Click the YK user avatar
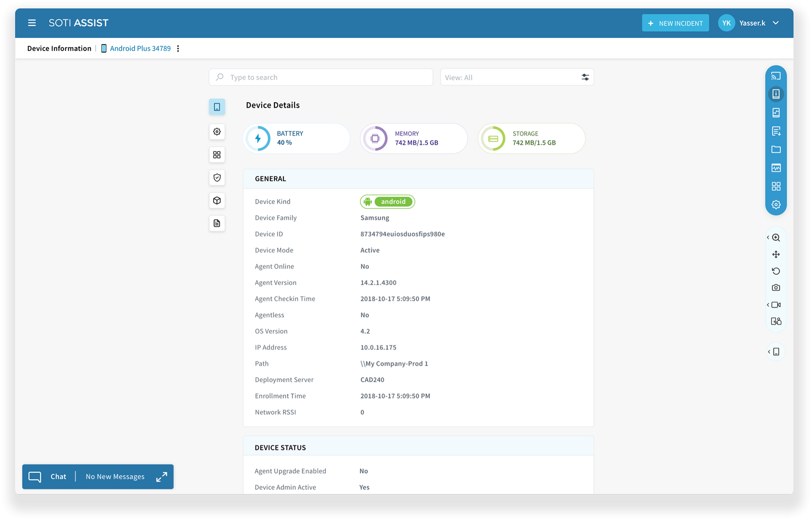This screenshot has width=812, height=520. click(x=727, y=23)
